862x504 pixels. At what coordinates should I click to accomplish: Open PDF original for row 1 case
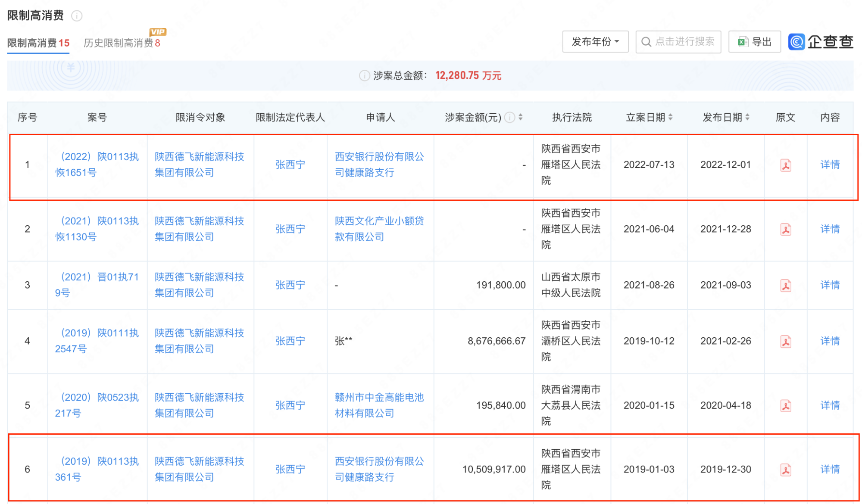point(785,165)
